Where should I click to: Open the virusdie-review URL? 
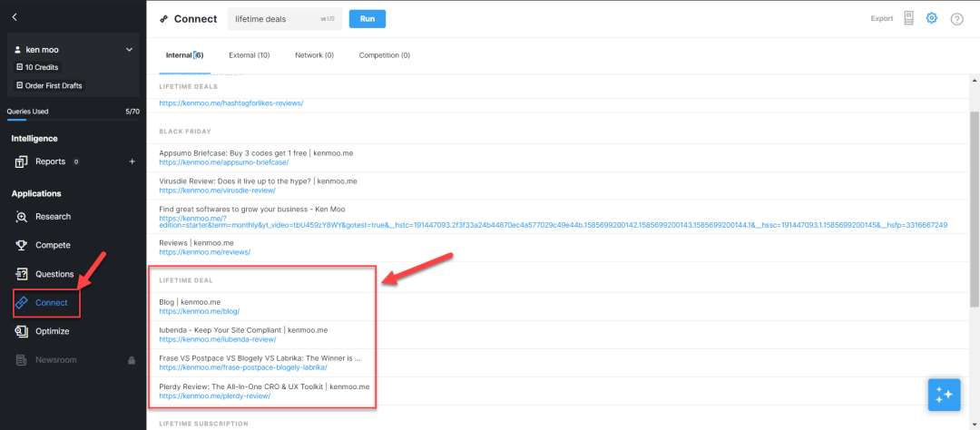click(x=217, y=190)
